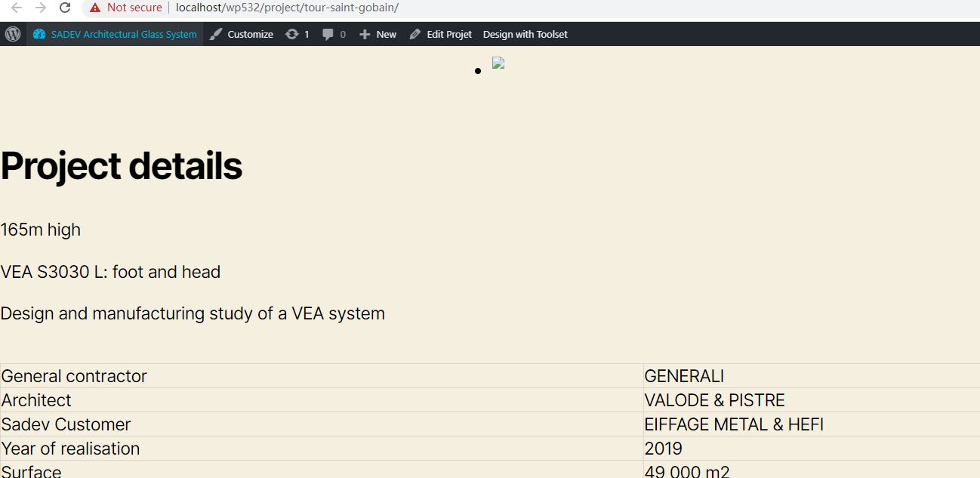Click the dashboard gauge icon beside site name
This screenshot has height=478, width=980.
(x=39, y=34)
